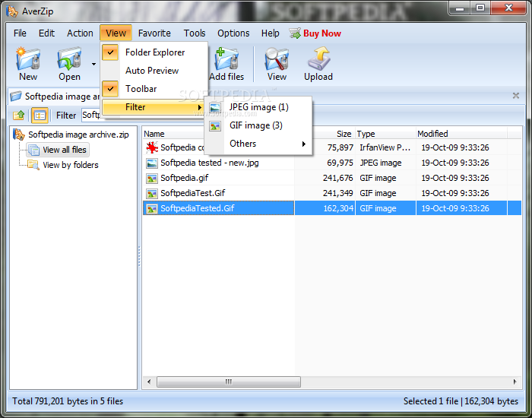
Task: Select the IrfanView file row icon
Action: (152, 147)
